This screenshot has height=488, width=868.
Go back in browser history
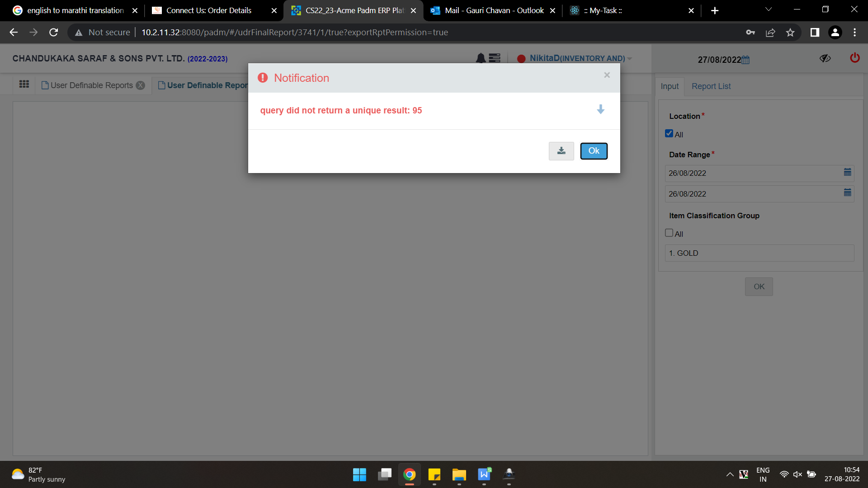(14, 32)
